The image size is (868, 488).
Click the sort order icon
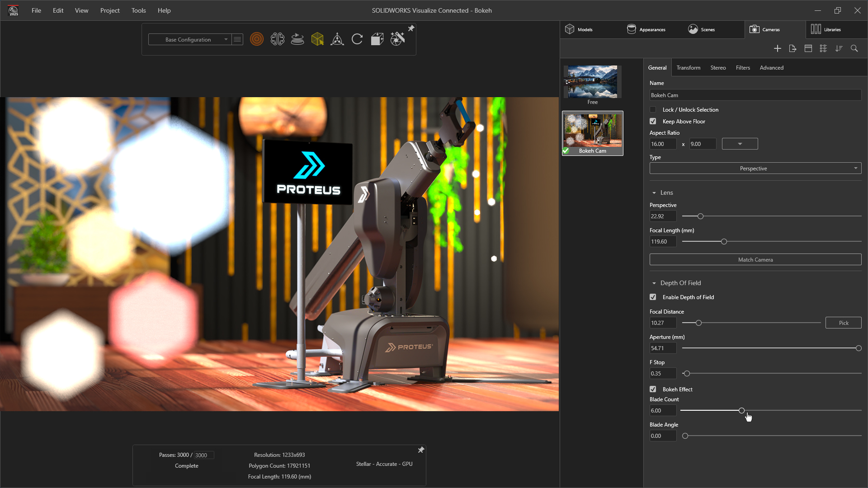coord(839,48)
